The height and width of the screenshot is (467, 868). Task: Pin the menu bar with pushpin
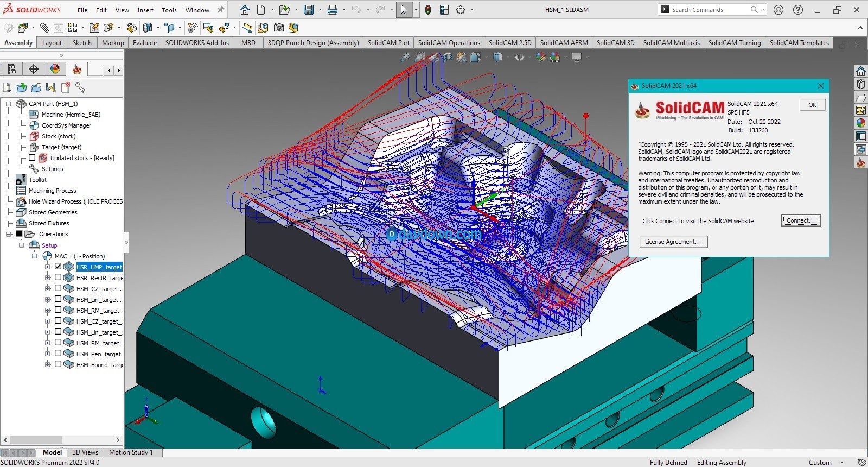tap(220, 10)
